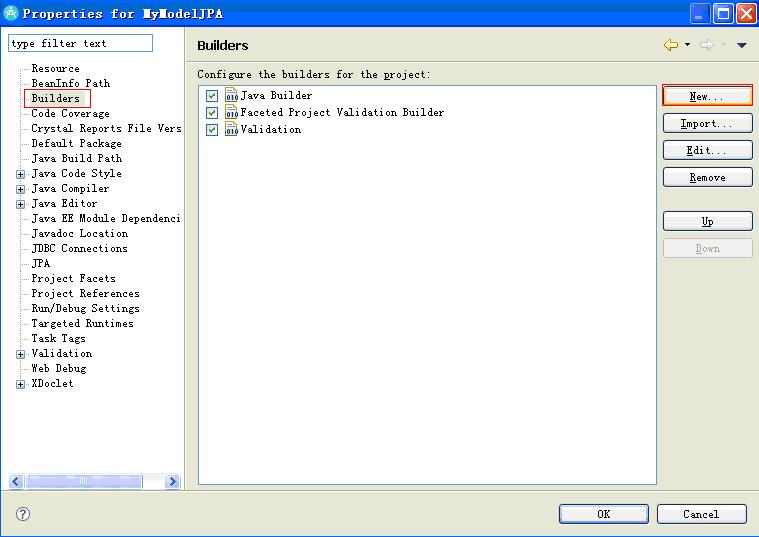Click the tree horizontal scrollbar thumb

pos(83,481)
